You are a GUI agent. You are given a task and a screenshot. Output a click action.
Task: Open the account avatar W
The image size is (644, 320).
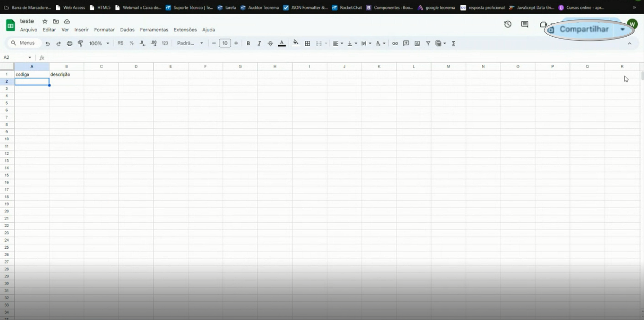point(632,24)
